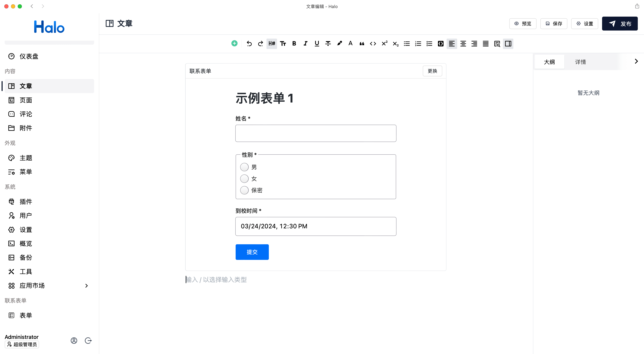644x354 pixels.
Task: Open 插件 in the sidebar
Action: coord(49,202)
